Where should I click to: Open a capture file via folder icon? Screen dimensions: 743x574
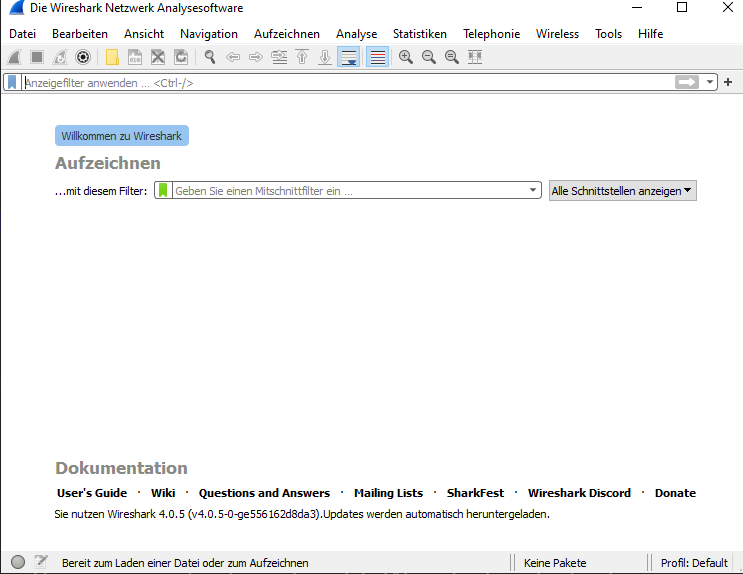pyautogui.click(x=112, y=57)
